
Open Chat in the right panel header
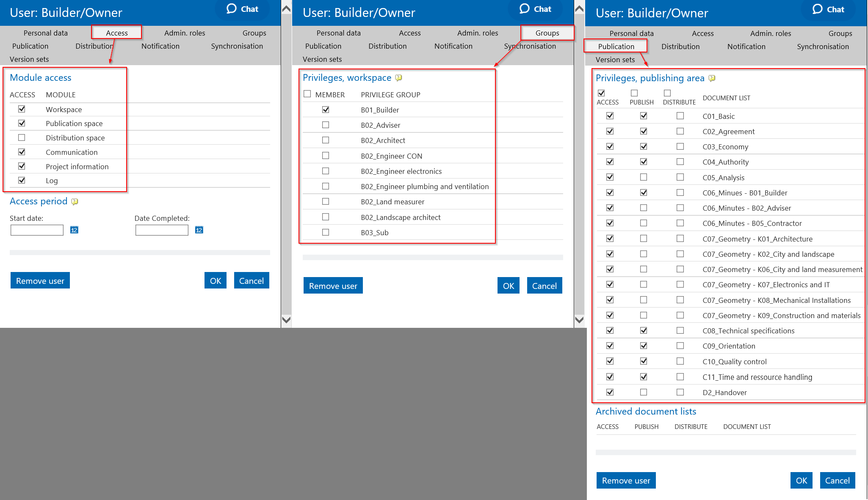click(828, 9)
